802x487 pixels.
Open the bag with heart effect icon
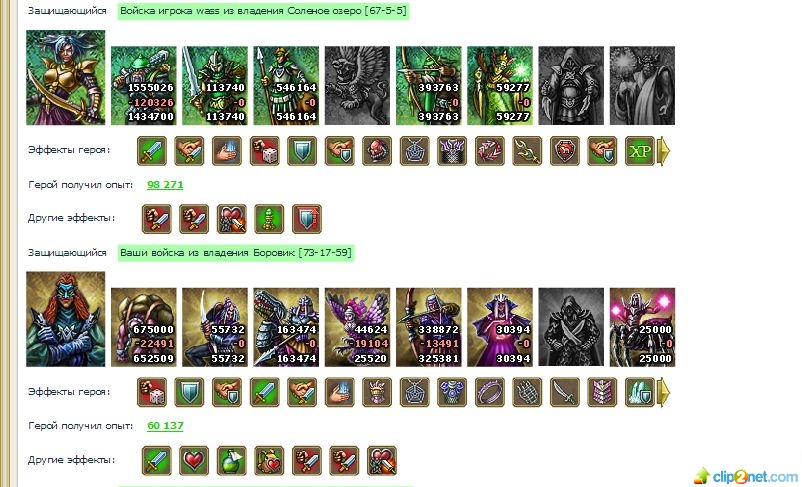(269, 460)
